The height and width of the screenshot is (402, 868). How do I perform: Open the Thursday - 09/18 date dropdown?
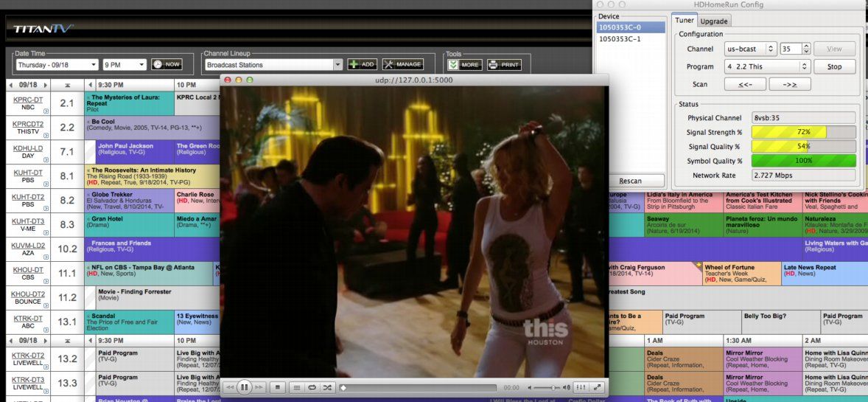click(57, 65)
